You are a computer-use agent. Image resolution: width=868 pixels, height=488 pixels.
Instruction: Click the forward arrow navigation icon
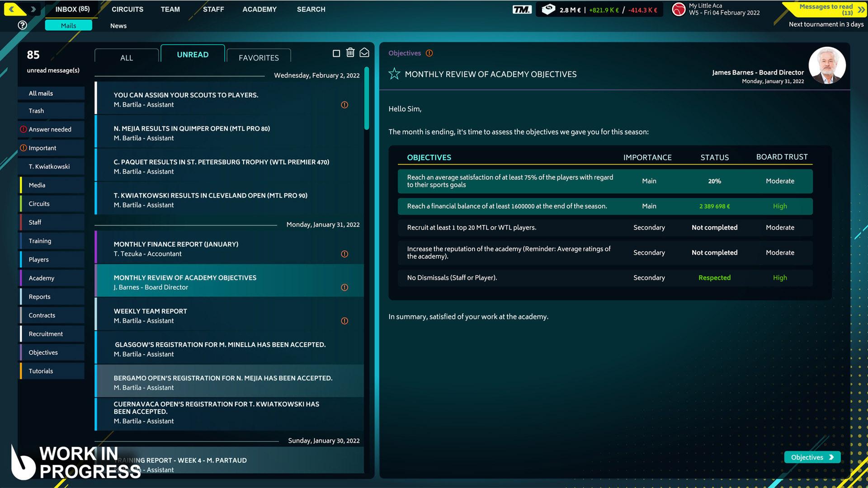pyautogui.click(x=33, y=9)
